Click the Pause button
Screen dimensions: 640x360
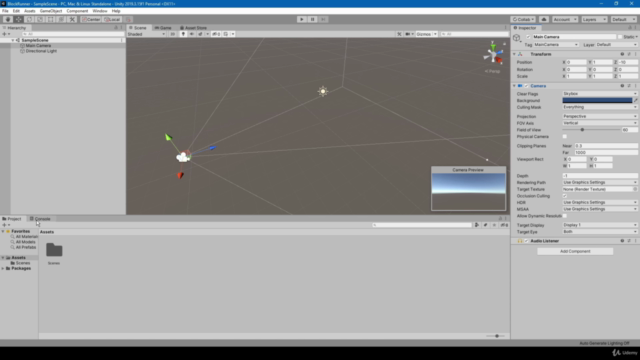[312, 19]
